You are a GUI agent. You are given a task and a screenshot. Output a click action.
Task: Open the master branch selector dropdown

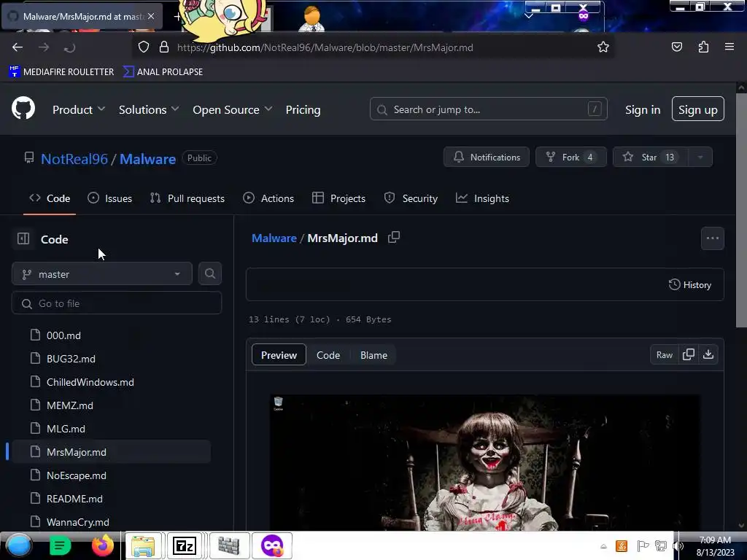point(102,274)
